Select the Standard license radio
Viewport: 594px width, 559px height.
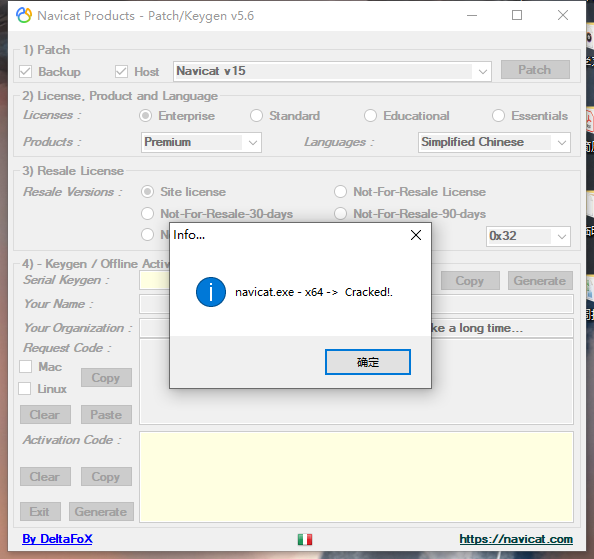click(256, 116)
